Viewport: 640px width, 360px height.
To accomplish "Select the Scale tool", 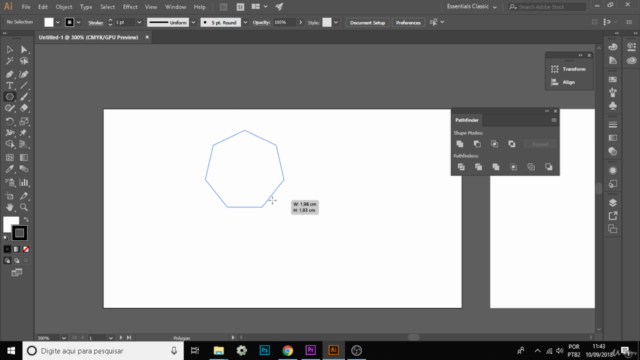I will (24, 121).
